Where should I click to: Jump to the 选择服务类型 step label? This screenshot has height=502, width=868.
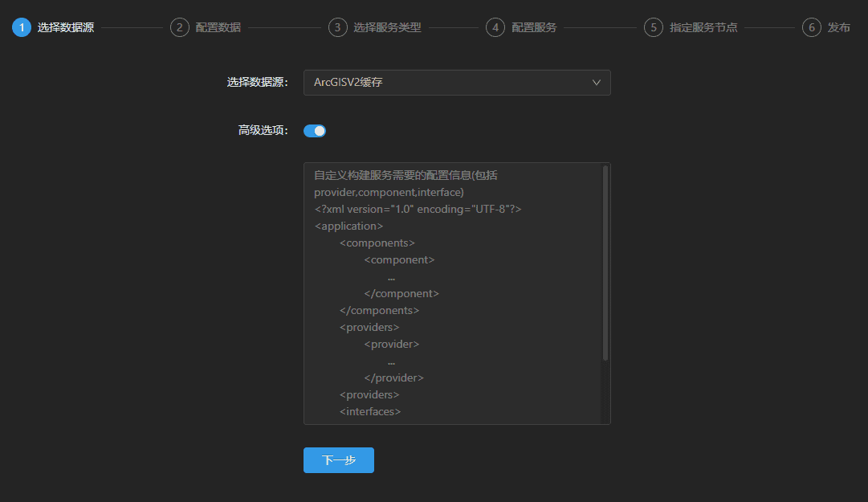tap(387, 27)
